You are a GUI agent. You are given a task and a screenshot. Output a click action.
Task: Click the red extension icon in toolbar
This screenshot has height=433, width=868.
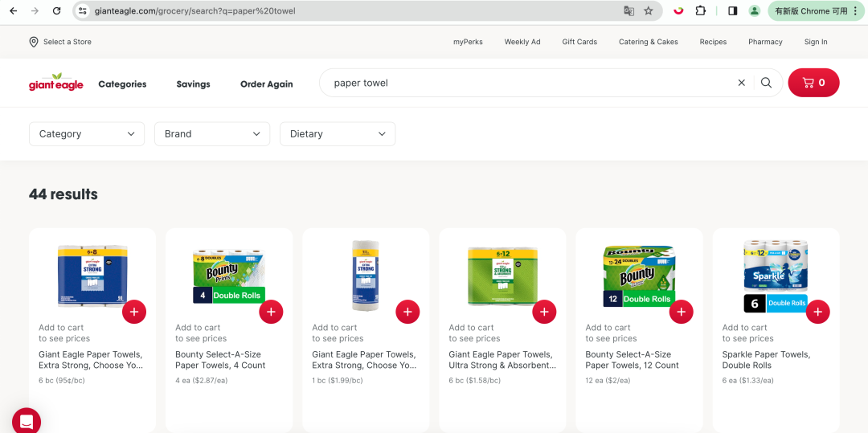click(x=678, y=10)
